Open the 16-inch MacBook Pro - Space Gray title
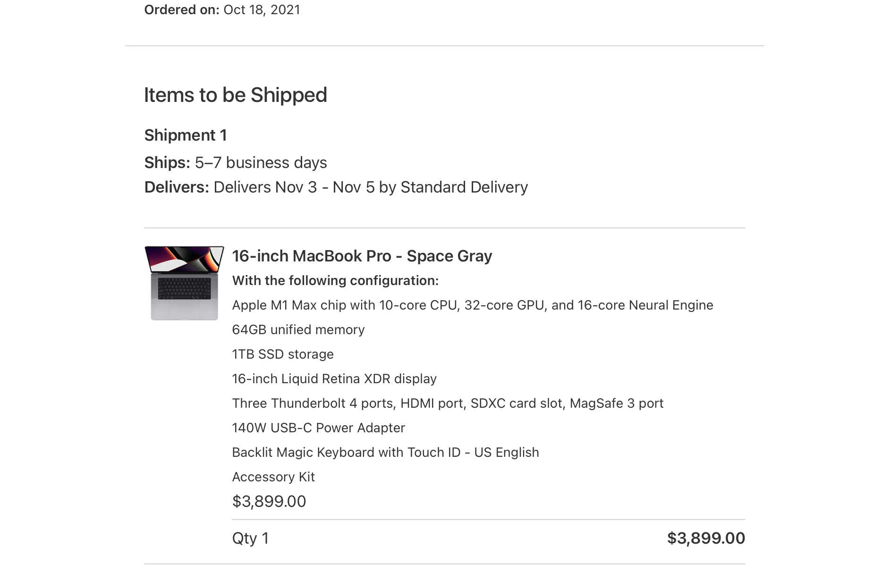Viewport: 890px width, 588px height. pyautogui.click(x=362, y=256)
